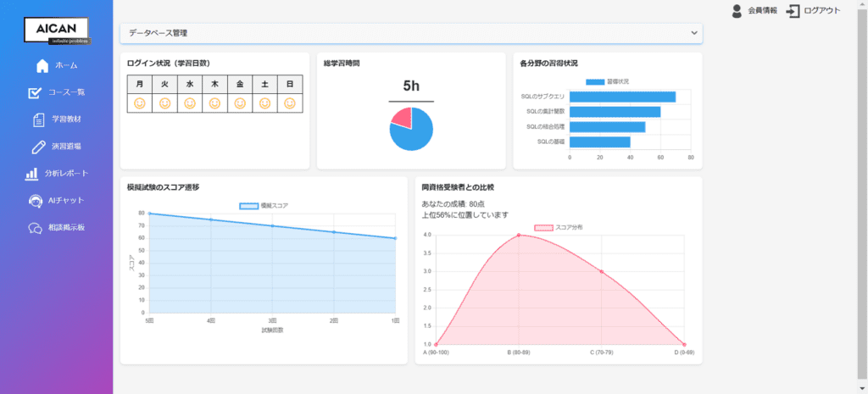Viewport: 868px width, 394px height.
Task: Click the 会員情報 link
Action: click(762, 11)
